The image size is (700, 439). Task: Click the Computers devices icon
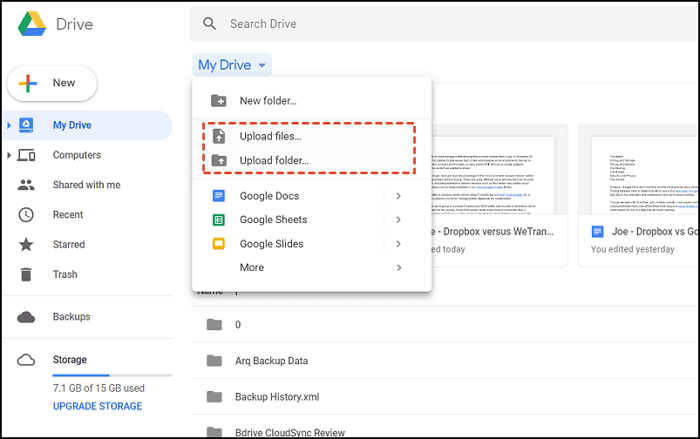26,155
